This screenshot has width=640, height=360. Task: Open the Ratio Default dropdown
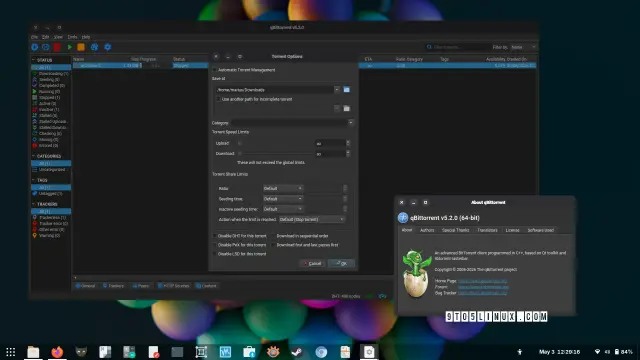(282, 189)
